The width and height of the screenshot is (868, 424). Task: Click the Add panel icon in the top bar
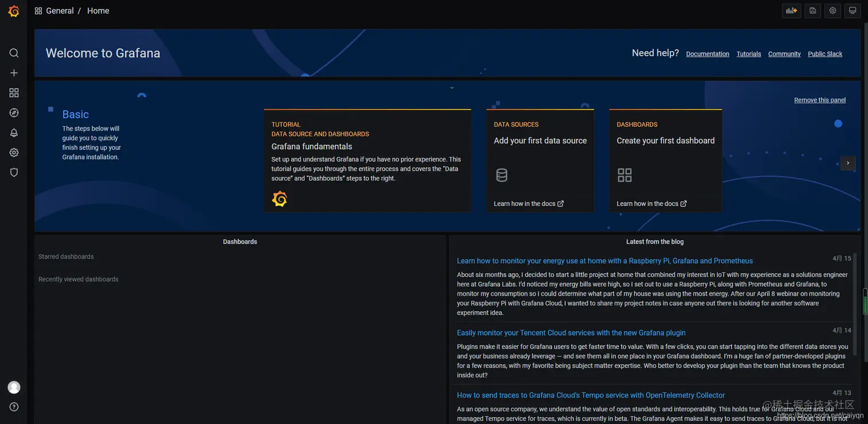(x=792, y=10)
